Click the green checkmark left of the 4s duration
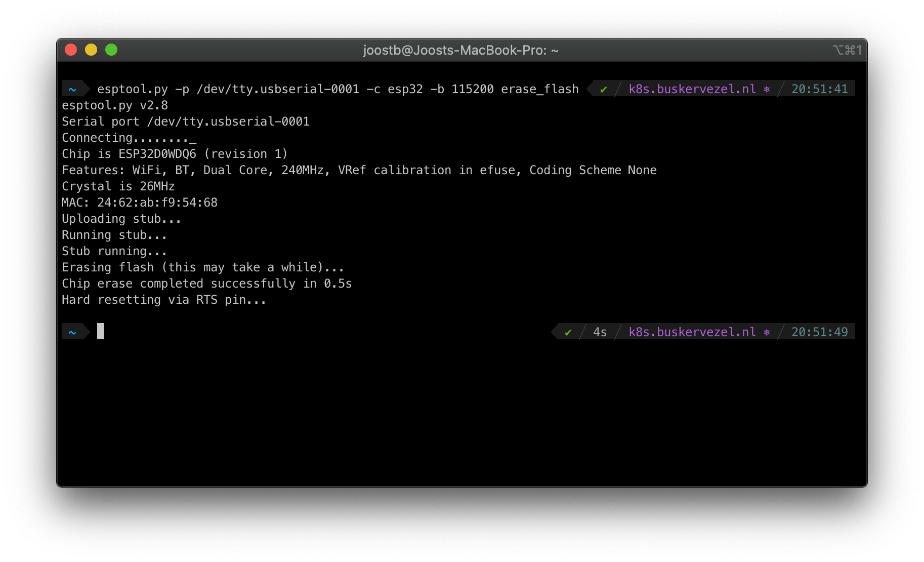The width and height of the screenshot is (924, 562). (x=568, y=332)
